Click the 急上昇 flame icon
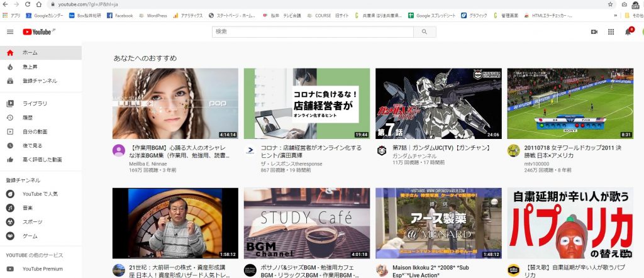This screenshot has width=644, height=278. pyautogui.click(x=10, y=67)
